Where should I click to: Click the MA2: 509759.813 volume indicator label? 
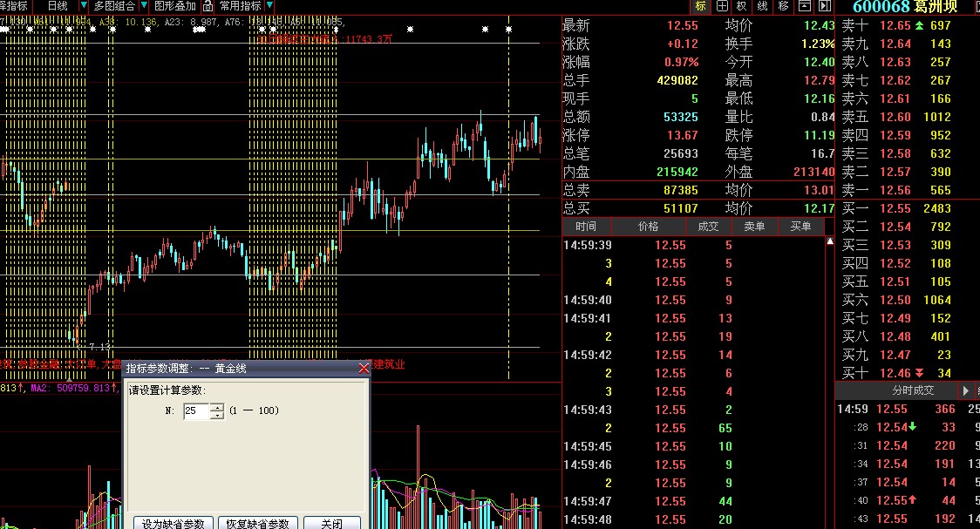pyautogui.click(x=74, y=389)
